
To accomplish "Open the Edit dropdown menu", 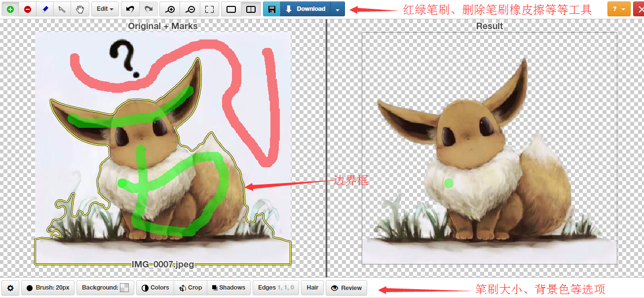I will click(105, 9).
